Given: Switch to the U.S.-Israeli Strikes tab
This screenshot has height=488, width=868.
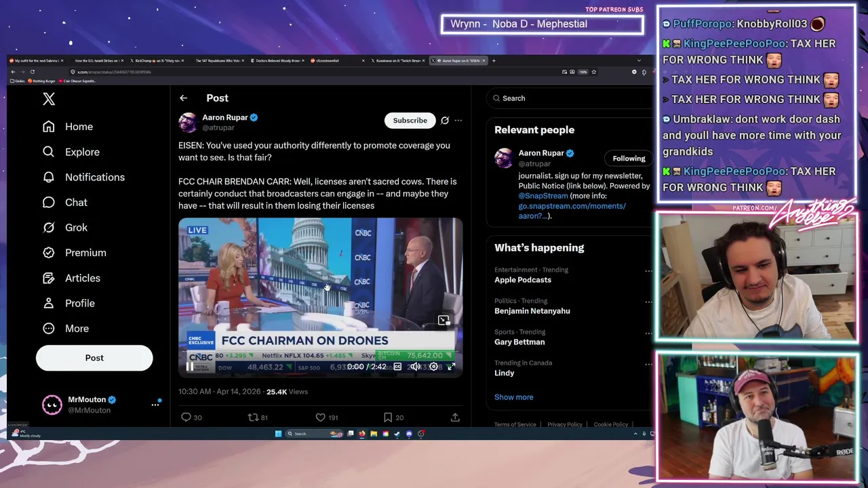Looking at the screenshot, I should [x=97, y=60].
